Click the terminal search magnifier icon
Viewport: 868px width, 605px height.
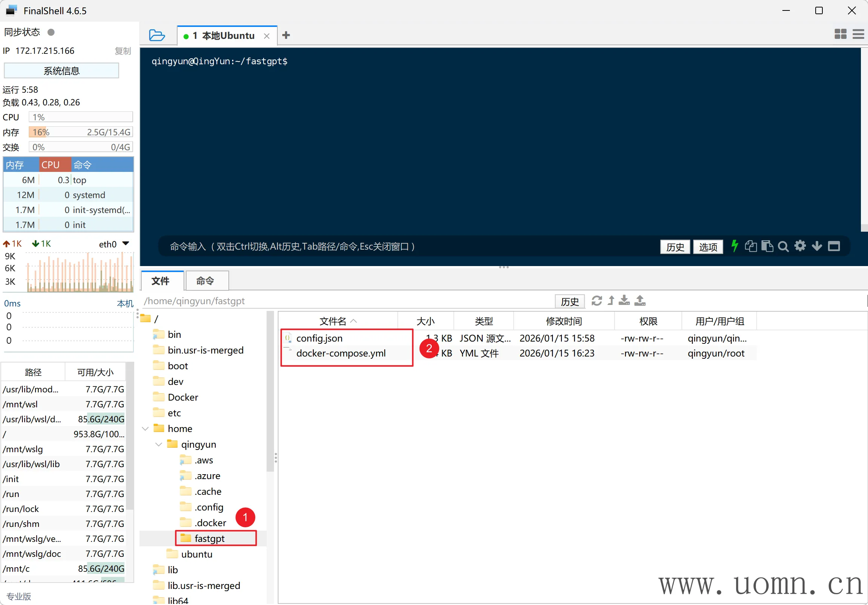[x=783, y=247]
